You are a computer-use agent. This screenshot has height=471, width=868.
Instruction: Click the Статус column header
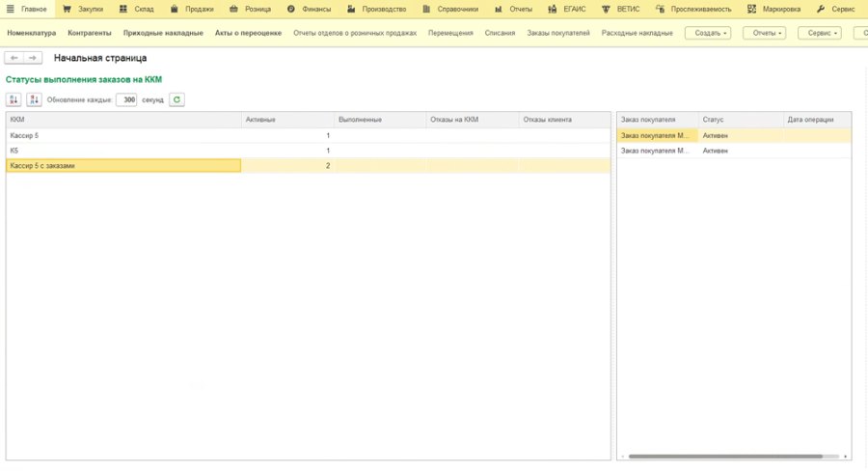tap(742, 119)
